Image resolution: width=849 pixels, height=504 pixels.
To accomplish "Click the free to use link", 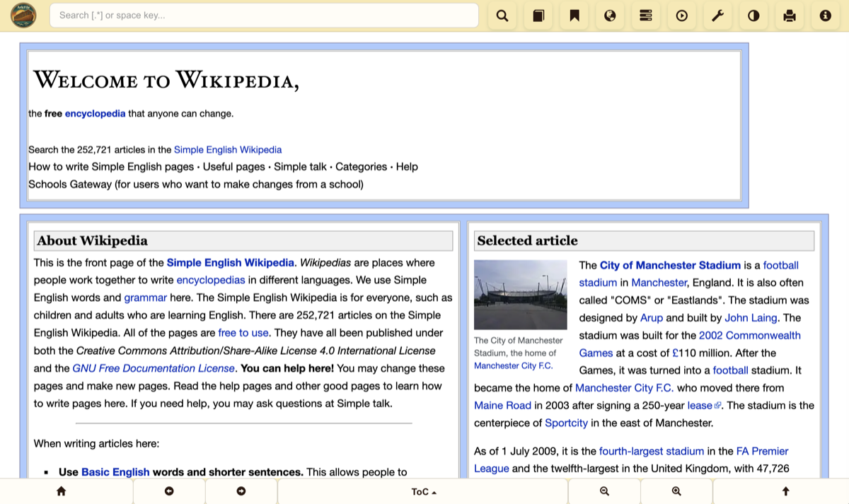I will [x=243, y=333].
